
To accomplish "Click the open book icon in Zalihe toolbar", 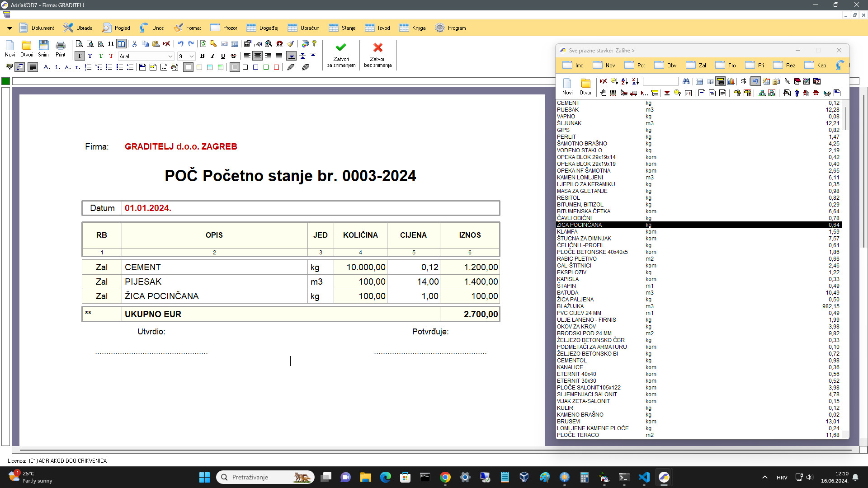I will [x=710, y=81].
